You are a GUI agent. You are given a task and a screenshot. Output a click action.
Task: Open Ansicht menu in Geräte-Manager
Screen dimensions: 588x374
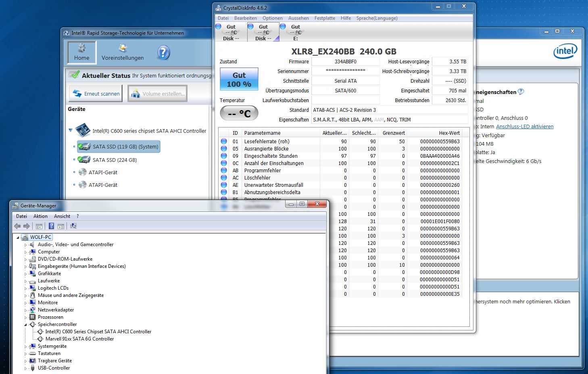tap(62, 216)
